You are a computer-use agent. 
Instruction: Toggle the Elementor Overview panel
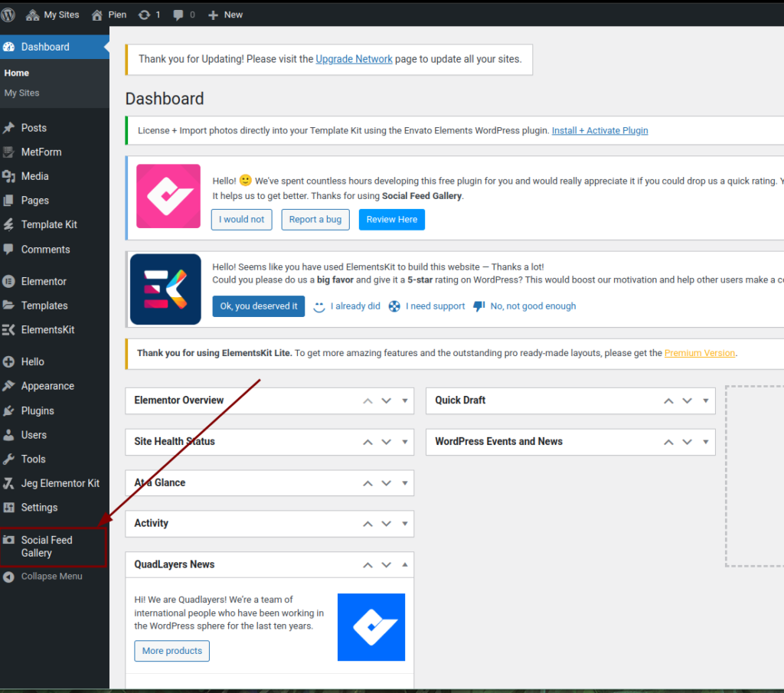(x=404, y=400)
